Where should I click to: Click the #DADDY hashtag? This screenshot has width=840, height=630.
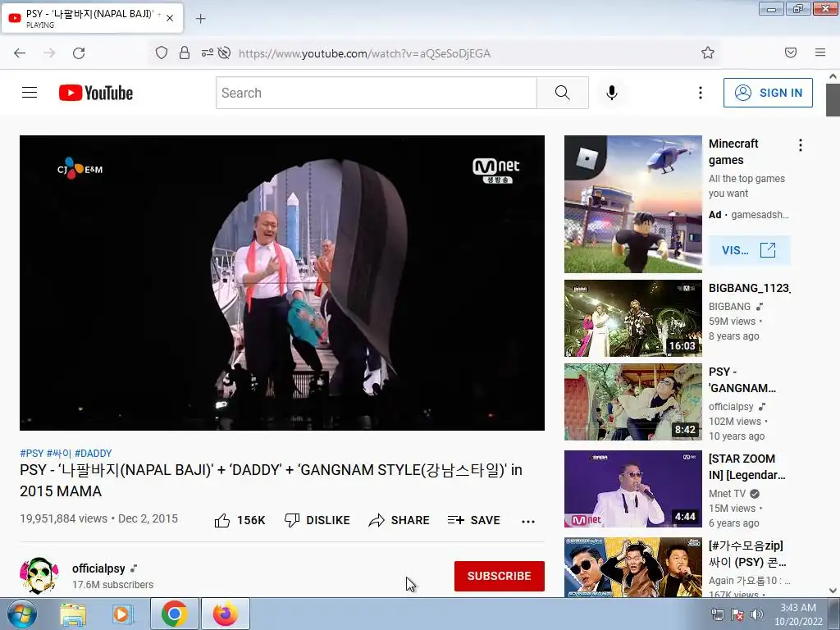tap(94, 453)
